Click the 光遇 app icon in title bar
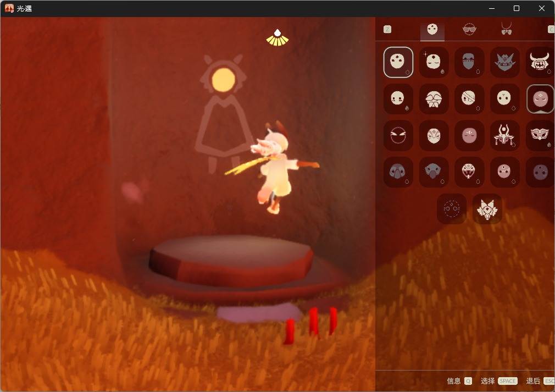Viewport: 555px width, 392px height. 9,8
